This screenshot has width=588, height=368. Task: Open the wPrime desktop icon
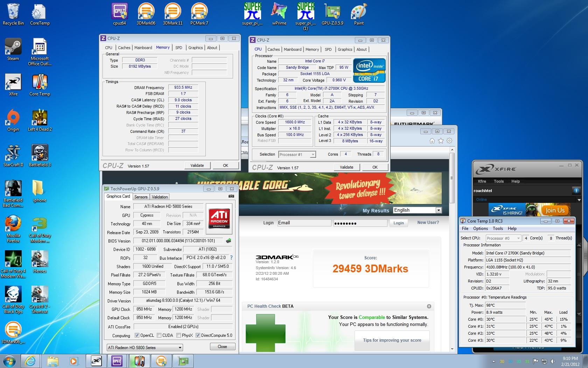point(279,14)
